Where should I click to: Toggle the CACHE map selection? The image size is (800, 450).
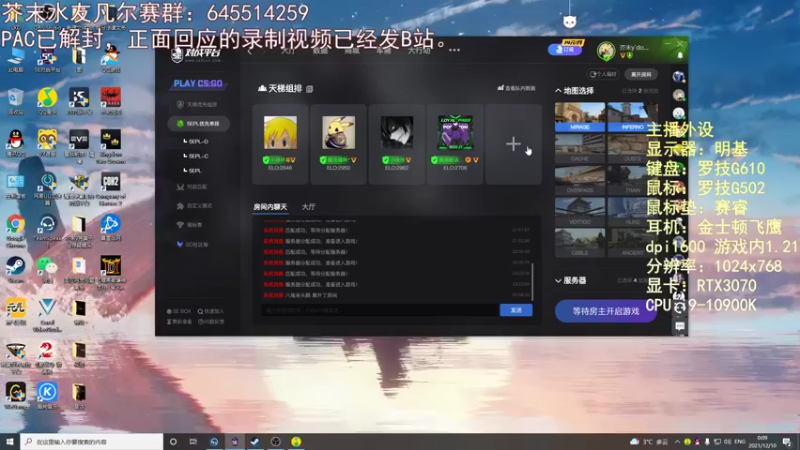(580, 148)
